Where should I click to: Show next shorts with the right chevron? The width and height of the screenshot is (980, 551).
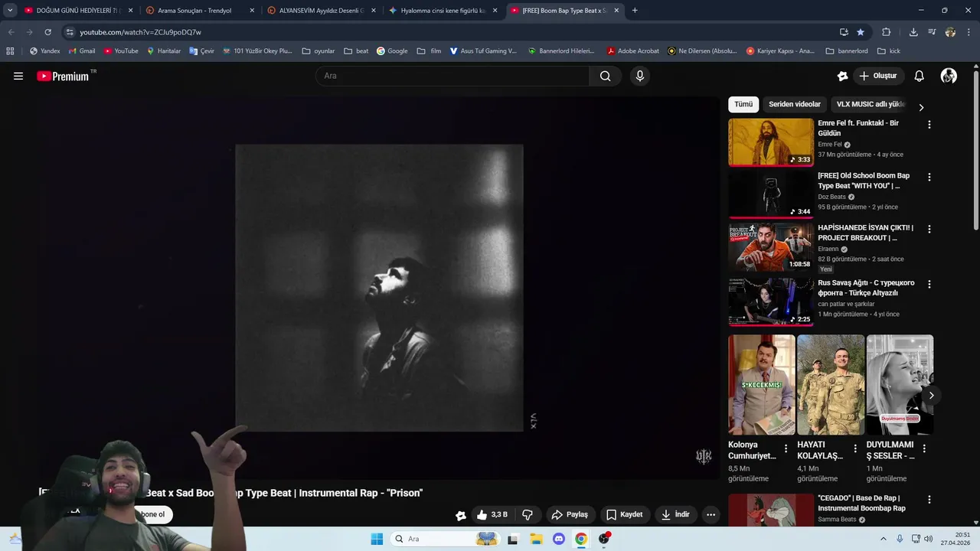click(x=931, y=395)
